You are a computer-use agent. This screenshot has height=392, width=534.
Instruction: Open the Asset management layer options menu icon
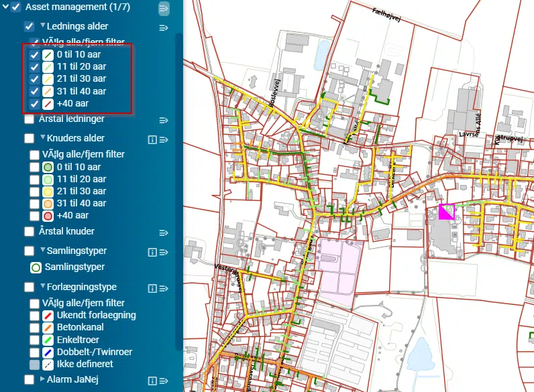point(164,9)
